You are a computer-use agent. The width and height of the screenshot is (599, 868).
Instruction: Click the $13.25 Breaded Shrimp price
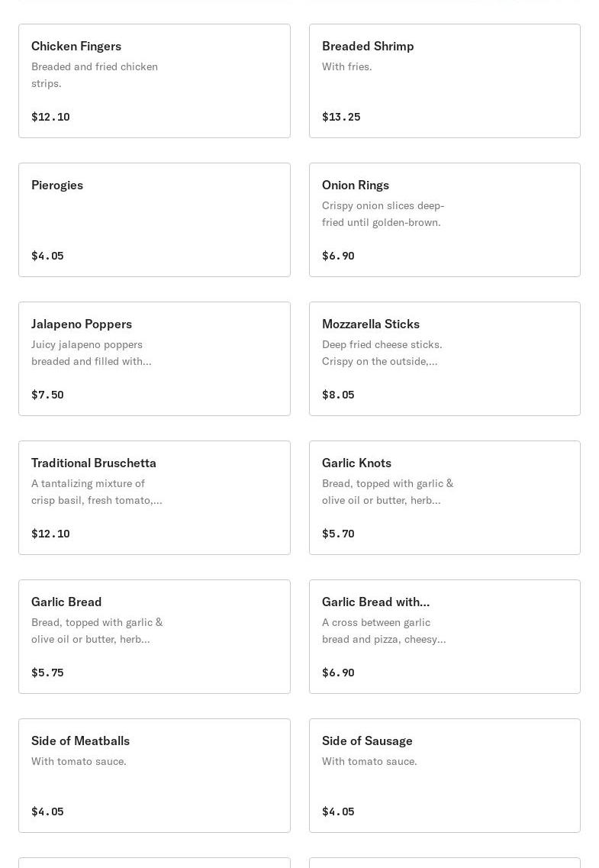(x=341, y=117)
